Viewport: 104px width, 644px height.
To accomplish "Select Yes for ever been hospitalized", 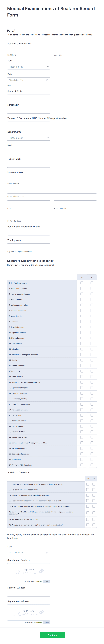I will point(88,490).
